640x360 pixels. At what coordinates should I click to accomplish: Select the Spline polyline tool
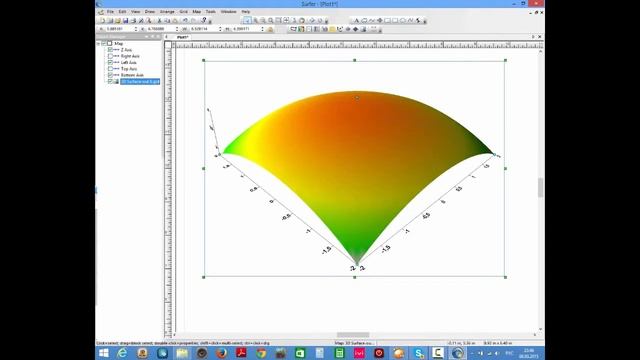[x=411, y=20]
